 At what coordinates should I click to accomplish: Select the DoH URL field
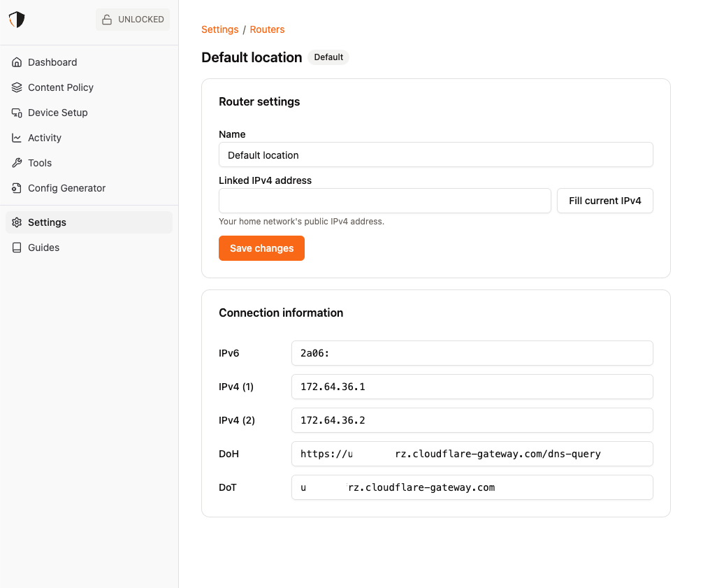click(x=472, y=454)
